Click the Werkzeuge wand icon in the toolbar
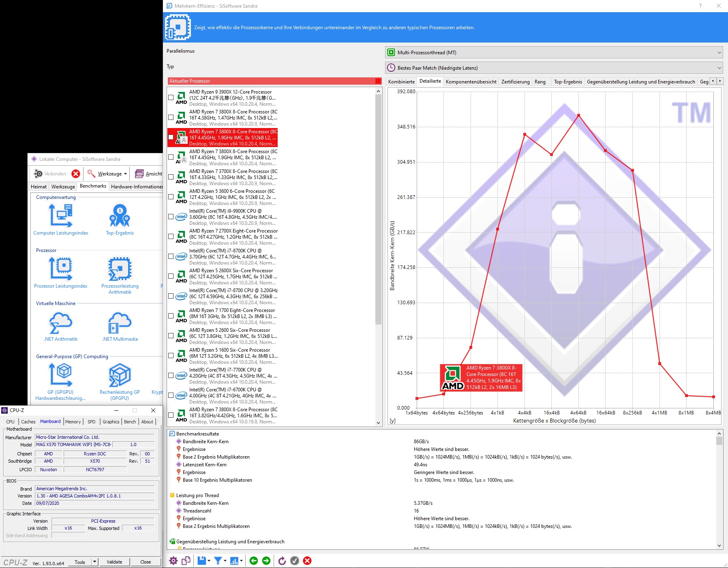Image resolution: width=728 pixels, height=568 pixels. tap(91, 173)
